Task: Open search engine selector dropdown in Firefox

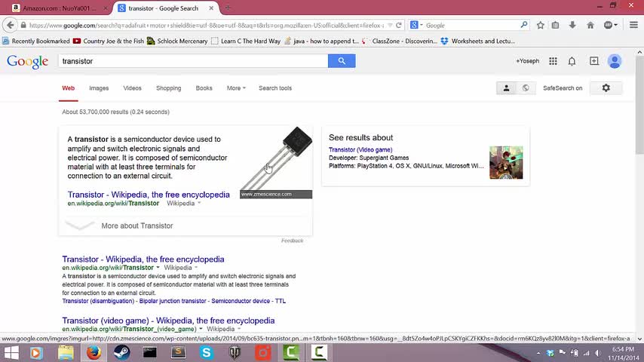Action: tap(416, 25)
